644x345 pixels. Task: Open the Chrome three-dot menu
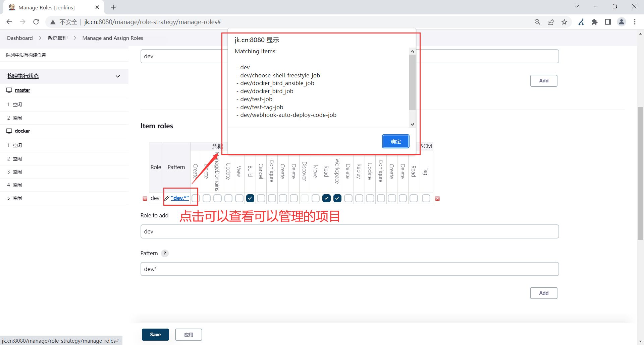[x=635, y=22]
